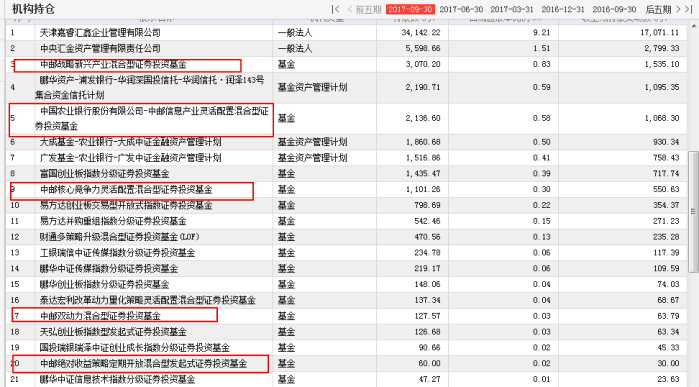
Task: Select 国投瑞银瑞泽中证创业成长 fund name
Action: 135,348
